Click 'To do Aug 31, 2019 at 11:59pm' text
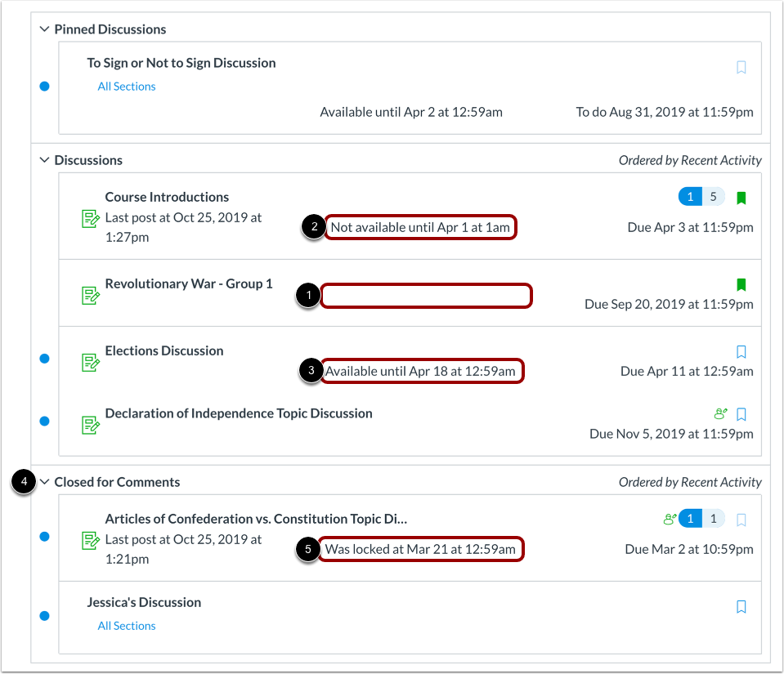Image resolution: width=784 pixels, height=674 pixels. tap(665, 113)
